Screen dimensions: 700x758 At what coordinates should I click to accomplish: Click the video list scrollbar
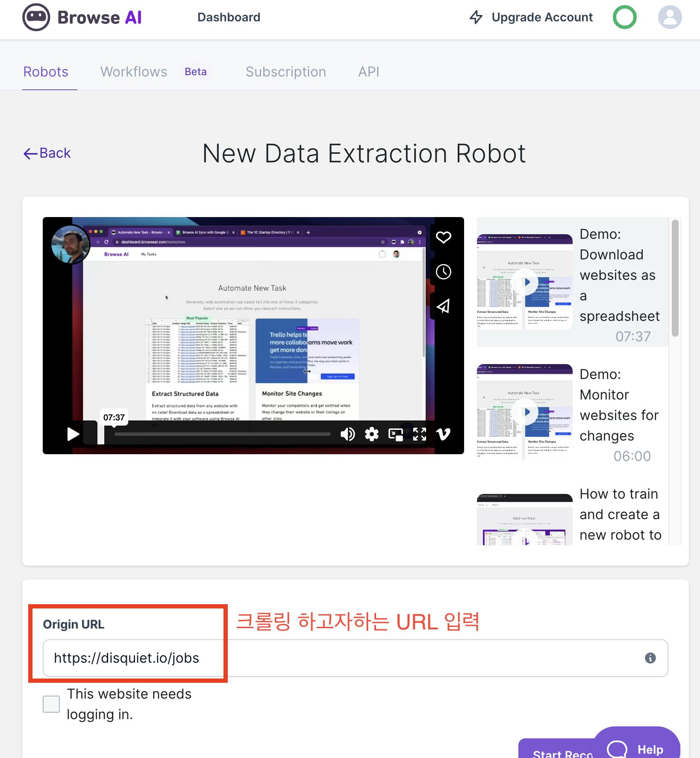[675, 278]
